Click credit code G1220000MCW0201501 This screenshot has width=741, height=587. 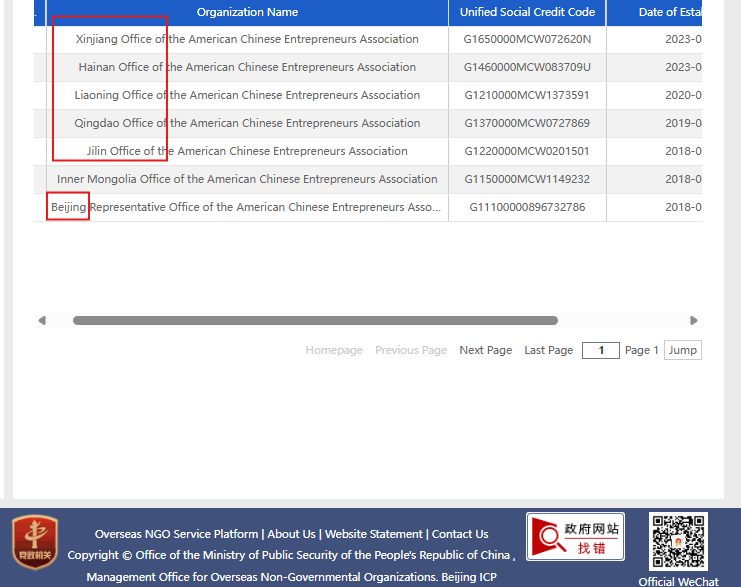(527, 151)
